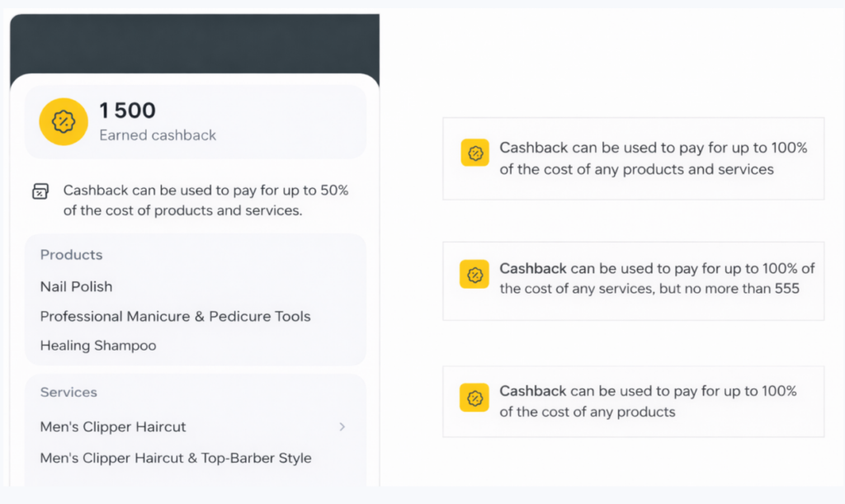Choose the Healing Shampoo product
845x504 pixels.
coord(97,346)
